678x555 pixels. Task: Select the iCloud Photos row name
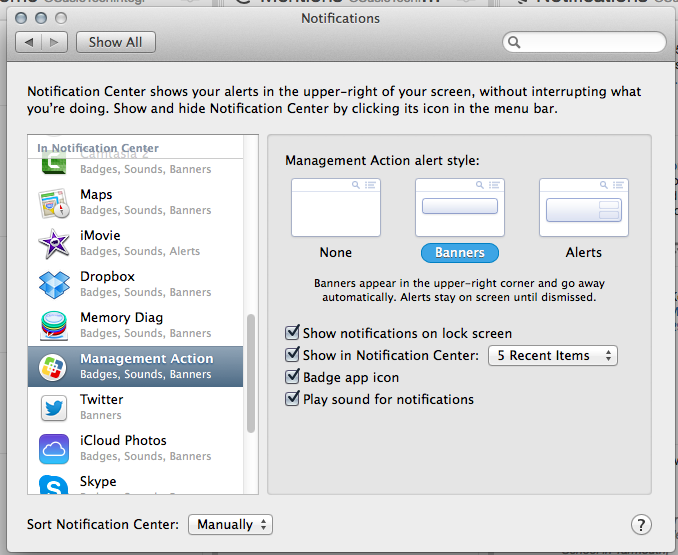(123, 440)
